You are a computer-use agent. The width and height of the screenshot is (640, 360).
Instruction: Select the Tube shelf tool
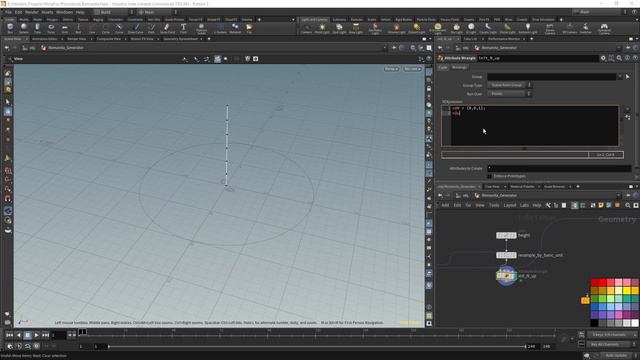tap(37, 28)
